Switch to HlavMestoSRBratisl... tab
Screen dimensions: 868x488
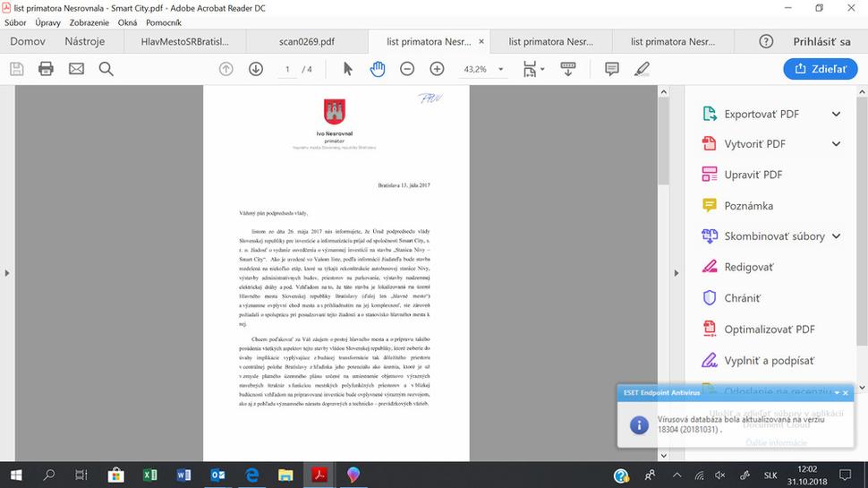tap(185, 41)
